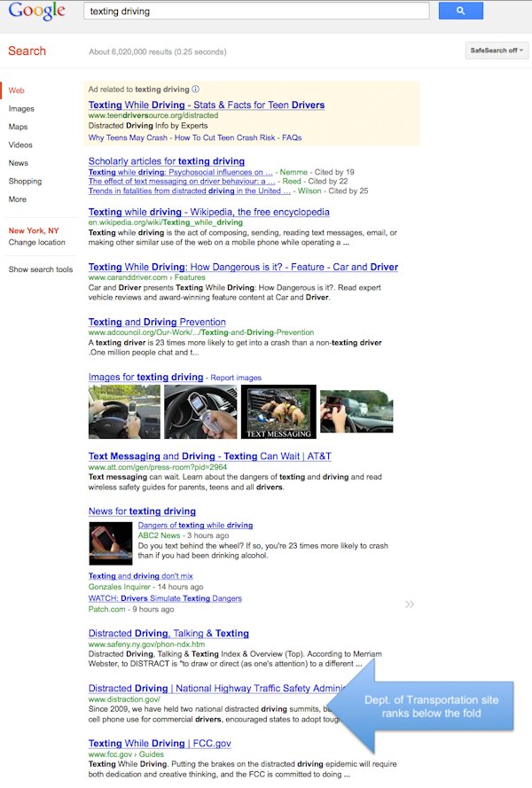Click the About 6,020,000 results text
Viewport: 532px width, 788px height.
(x=158, y=51)
